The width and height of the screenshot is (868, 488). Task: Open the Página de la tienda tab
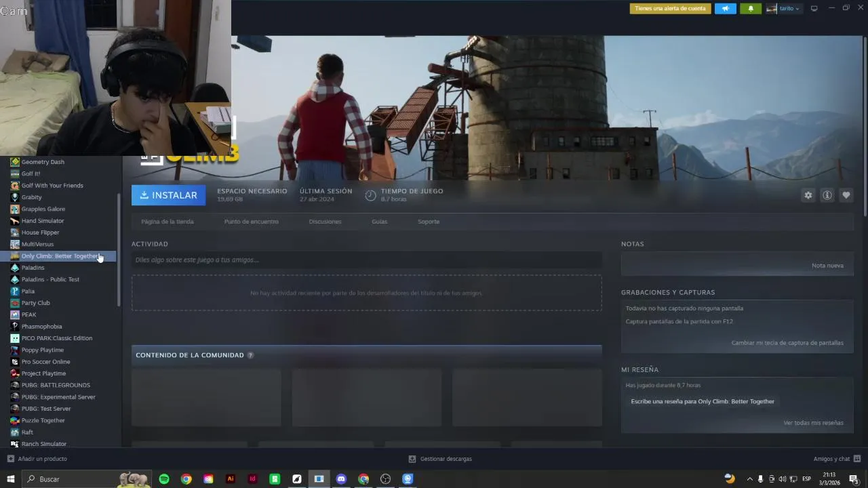pos(167,222)
